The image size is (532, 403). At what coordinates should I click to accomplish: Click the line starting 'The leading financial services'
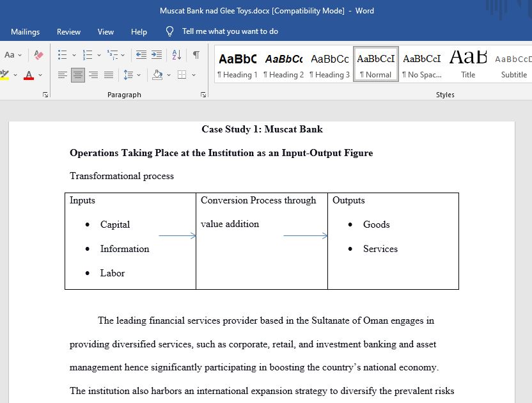tap(266, 321)
